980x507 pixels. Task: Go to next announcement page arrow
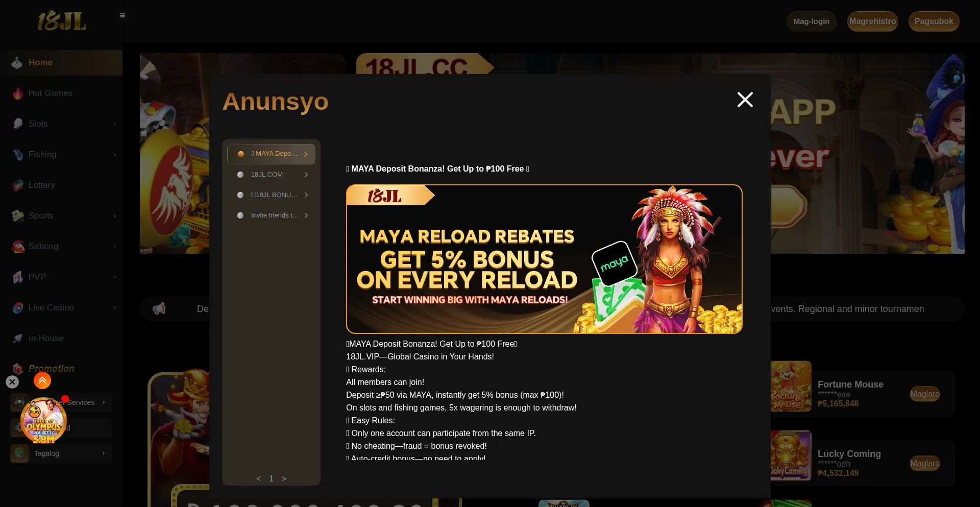click(284, 478)
